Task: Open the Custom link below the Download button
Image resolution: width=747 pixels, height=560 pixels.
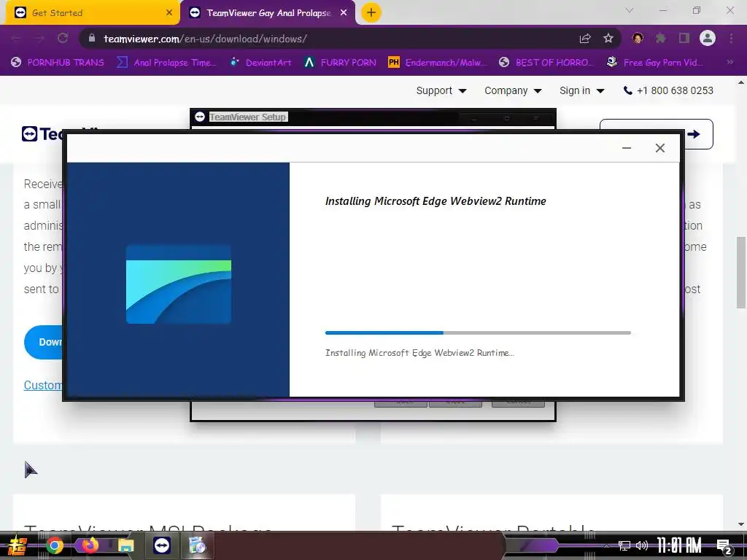Action: pyautogui.click(x=43, y=385)
